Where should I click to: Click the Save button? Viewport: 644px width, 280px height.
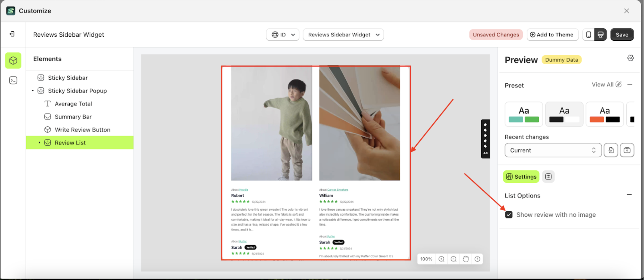coord(622,35)
